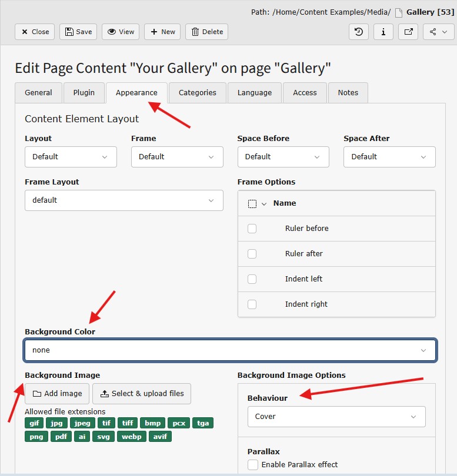Open the Categories tab

[197, 93]
